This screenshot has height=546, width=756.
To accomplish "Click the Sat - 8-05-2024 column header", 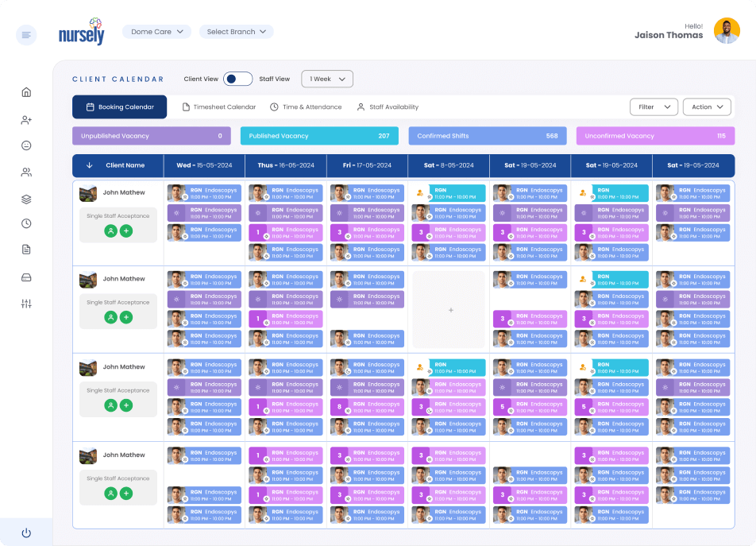I will pyautogui.click(x=449, y=165).
